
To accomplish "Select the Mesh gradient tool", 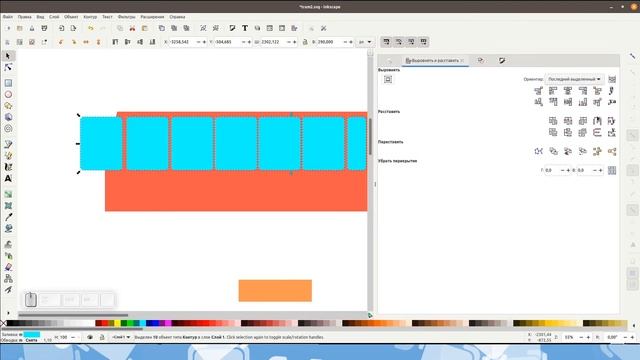I will [x=8, y=206].
